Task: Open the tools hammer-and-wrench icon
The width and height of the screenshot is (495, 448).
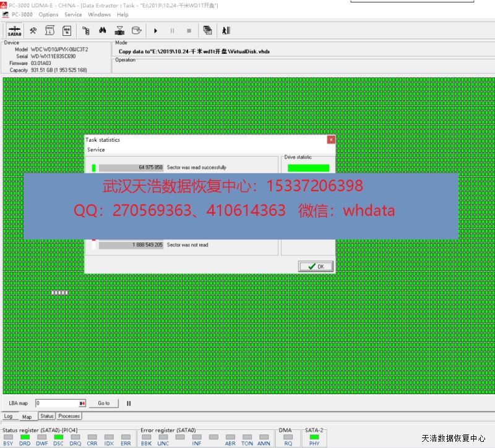Action: point(33,30)
